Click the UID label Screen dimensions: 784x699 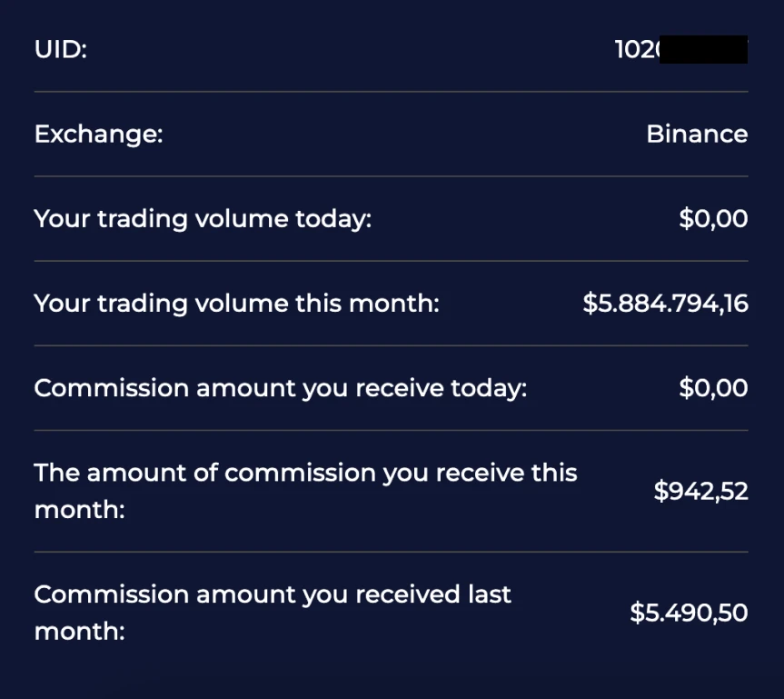coord(60,49)
